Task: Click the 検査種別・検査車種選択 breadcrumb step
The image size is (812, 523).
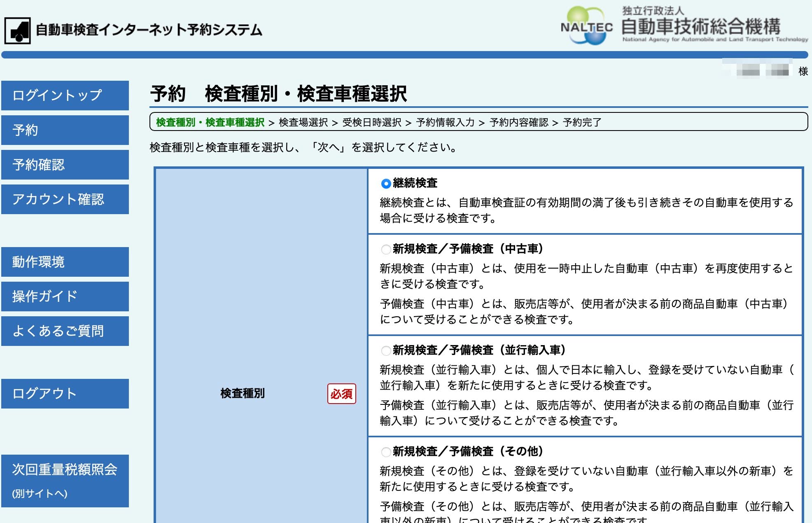Action: click(210, 122)
